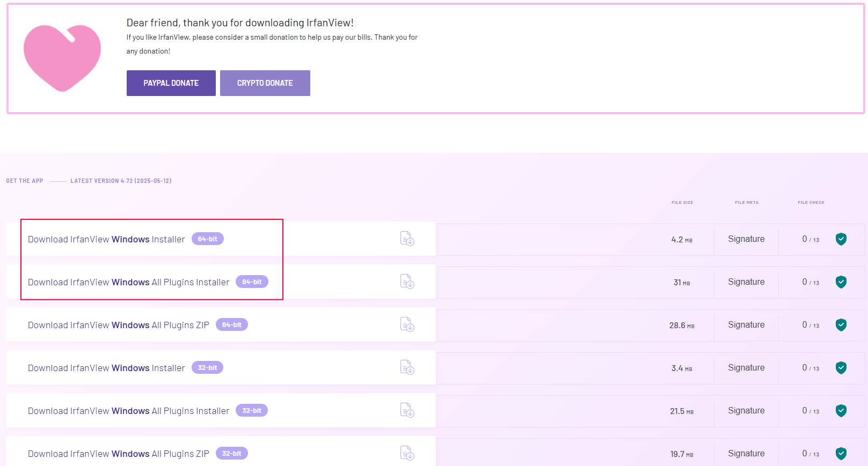Click LATEST VERSION 4.72 (2025-05-12) text
The height and width of the screenshot is (466, 868).
tap(121, 181)
